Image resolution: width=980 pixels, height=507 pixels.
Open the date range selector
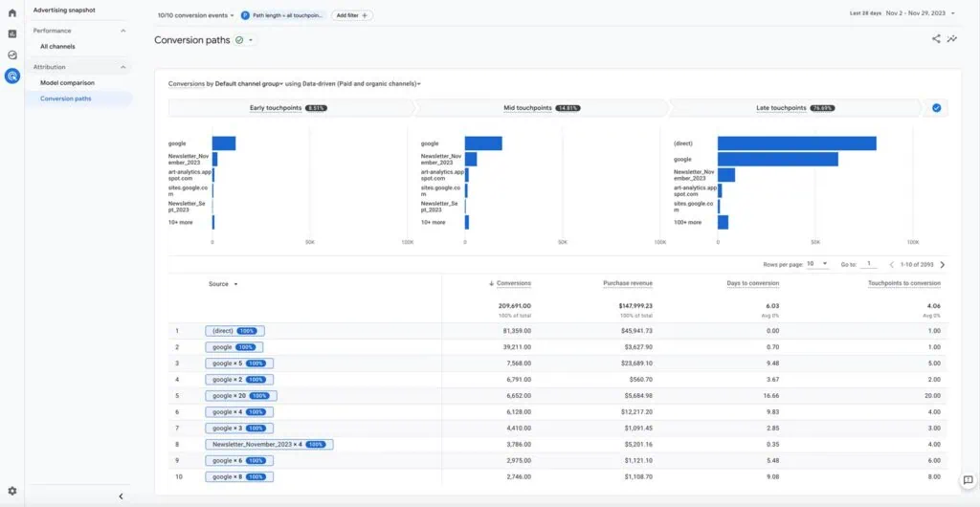[x=902, y=13]
